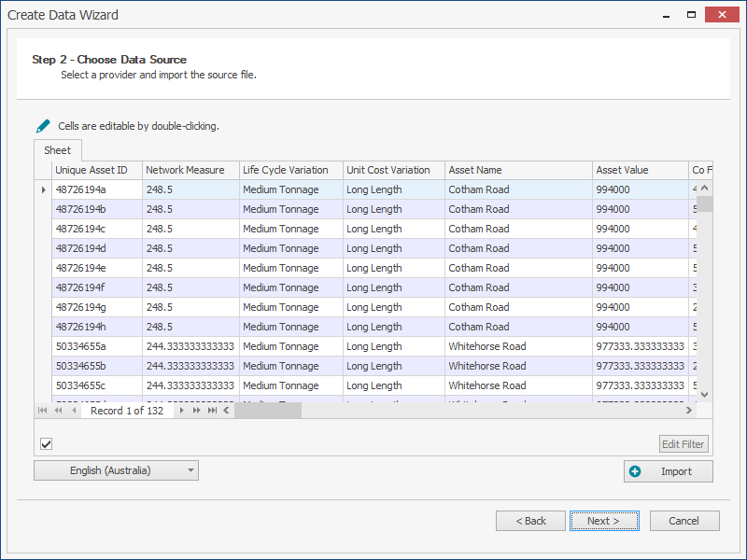This screenshot has height=560, width=747.
Task: Open the English (Australia) language dropdown
Action: 116,470
